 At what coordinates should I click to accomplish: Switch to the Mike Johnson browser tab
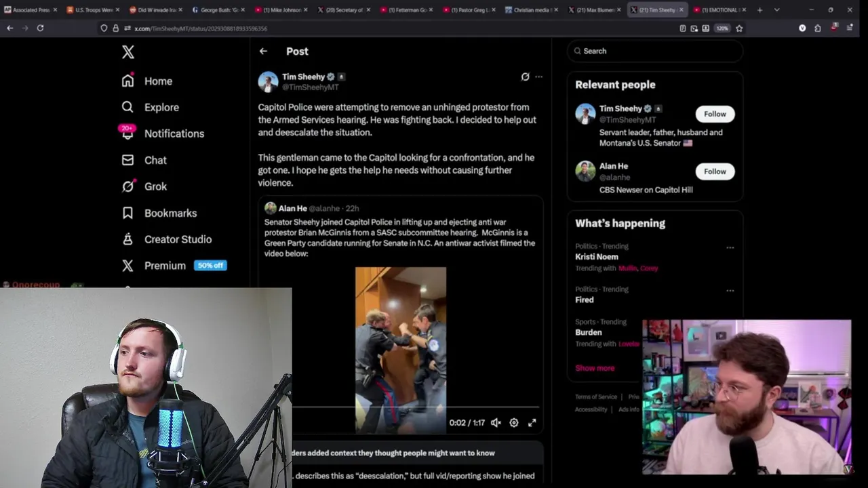[281, 10]
